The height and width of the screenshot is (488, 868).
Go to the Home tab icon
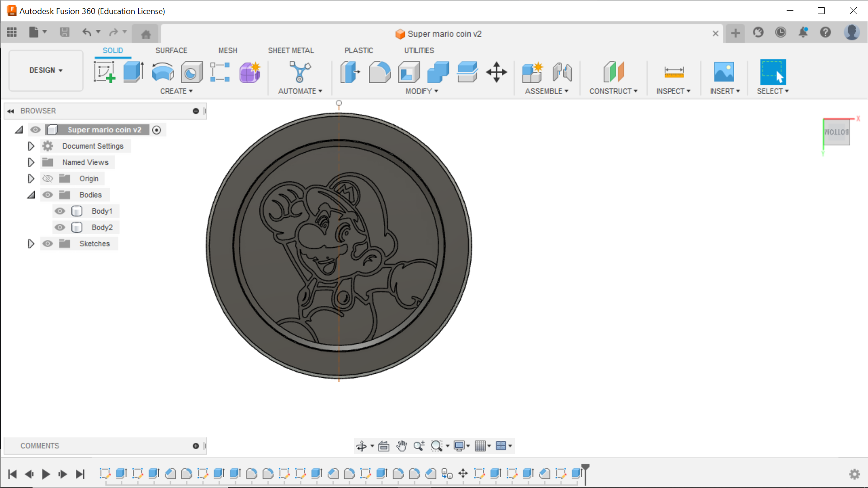click(146, 34)
